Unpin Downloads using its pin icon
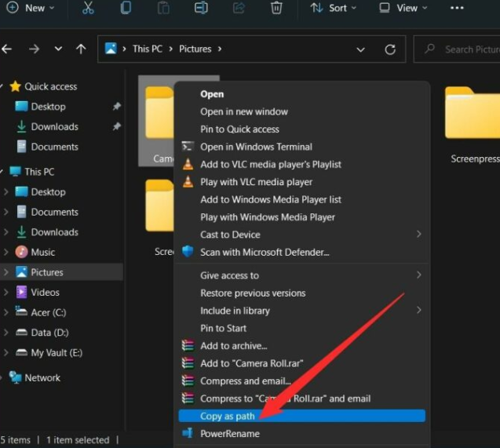 point(117,126)
